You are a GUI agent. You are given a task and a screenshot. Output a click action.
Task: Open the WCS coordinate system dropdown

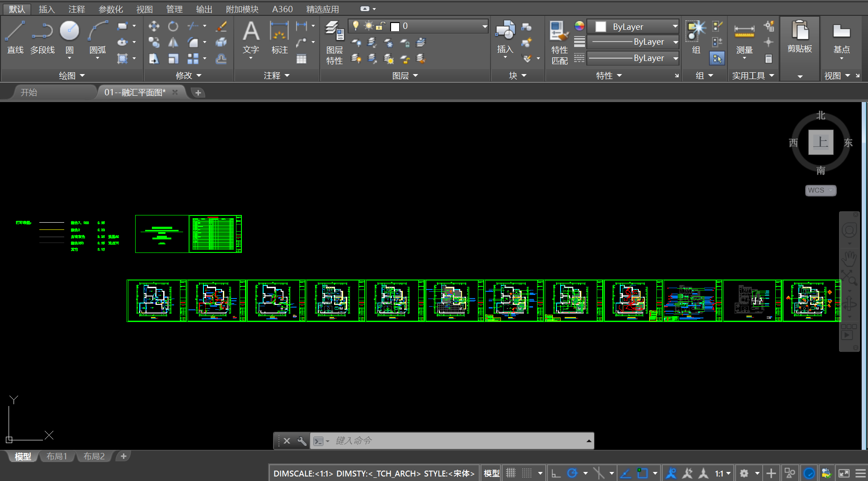(x=821, y=190)
